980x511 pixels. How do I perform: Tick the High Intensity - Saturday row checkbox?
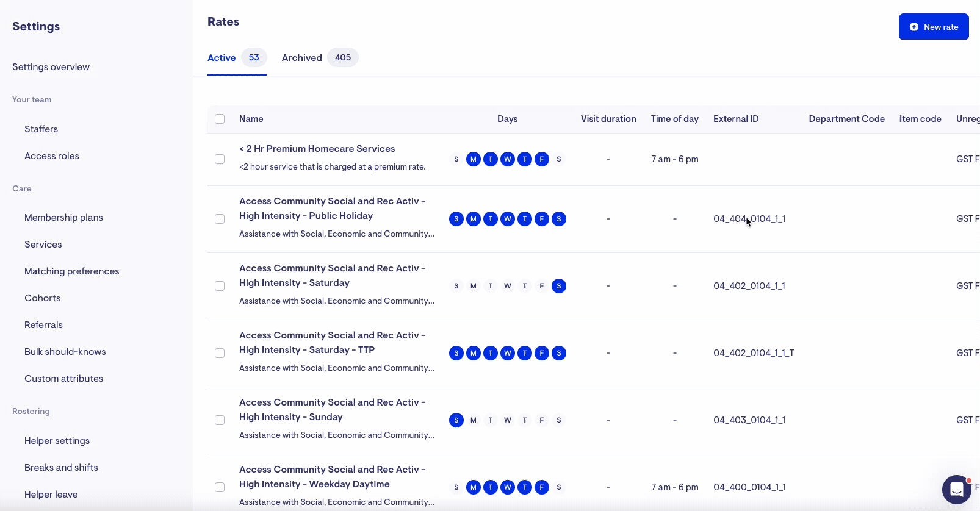pos(220,286)
